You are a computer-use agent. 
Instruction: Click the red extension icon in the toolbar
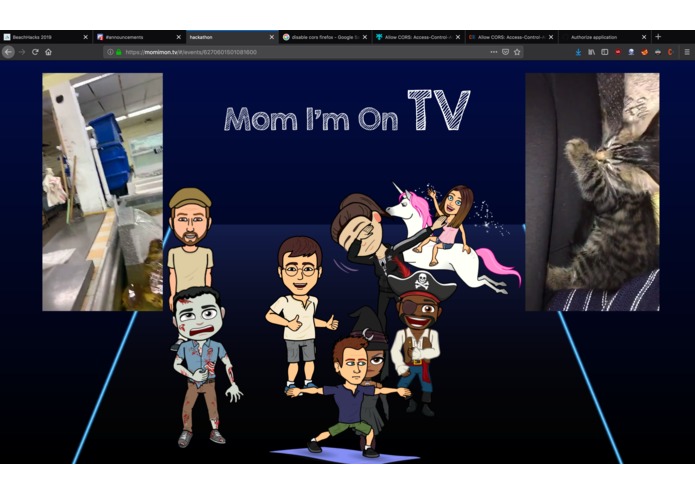coord(618,52)
